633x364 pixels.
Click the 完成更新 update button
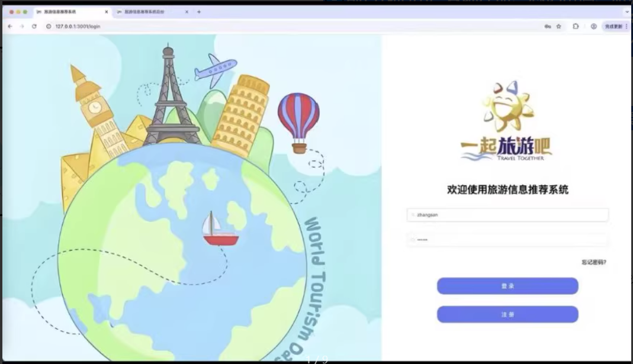pyautogui.click(x=613, y=26)
